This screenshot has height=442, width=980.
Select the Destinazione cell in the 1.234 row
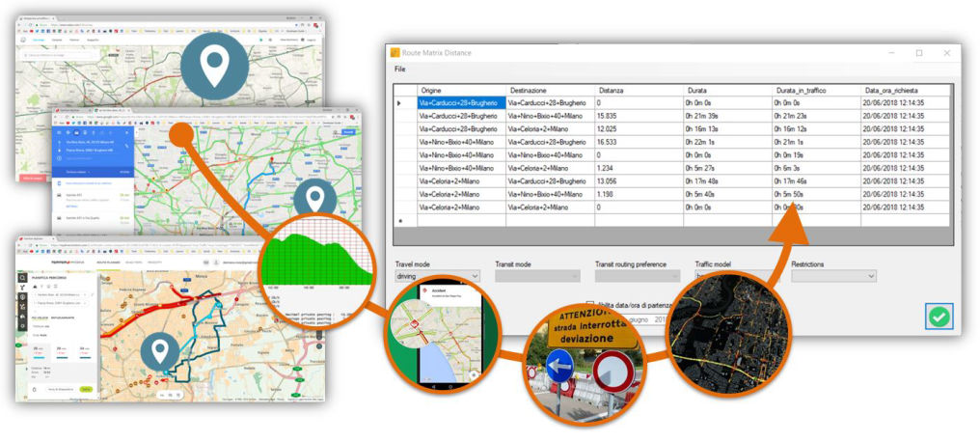point(550,168)
